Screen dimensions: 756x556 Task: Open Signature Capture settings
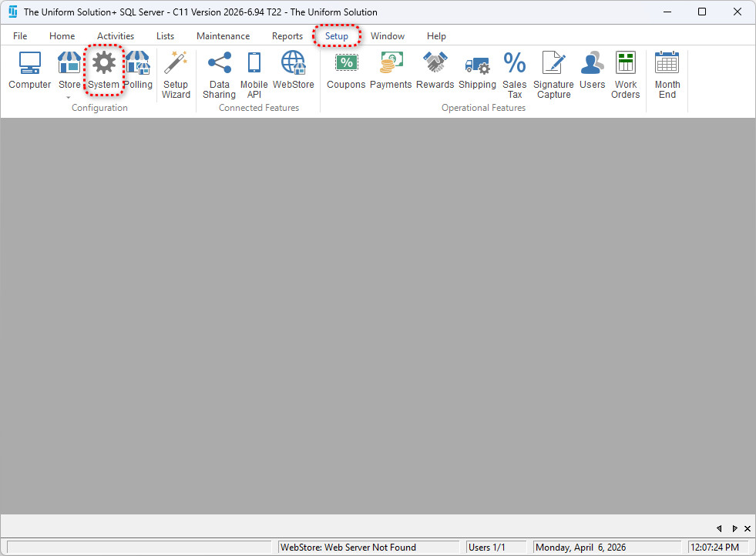(553, 75)
